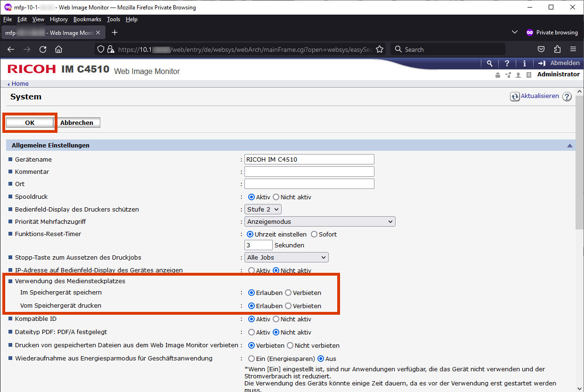This screenshot has width=584, height=392.
Task: Select Verbieten for Vom Speichergerät drucken
Action: 288,306
